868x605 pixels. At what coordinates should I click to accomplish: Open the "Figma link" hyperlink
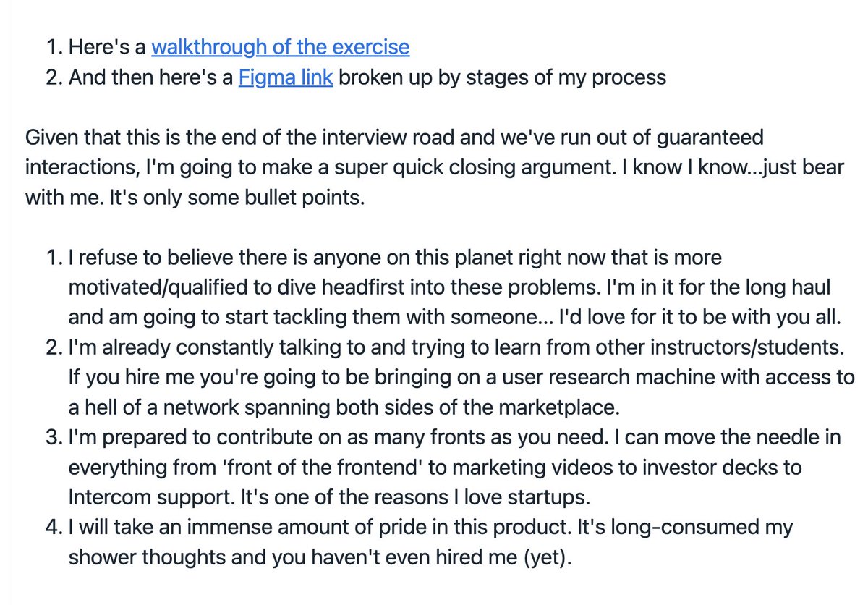click(286, 77)
